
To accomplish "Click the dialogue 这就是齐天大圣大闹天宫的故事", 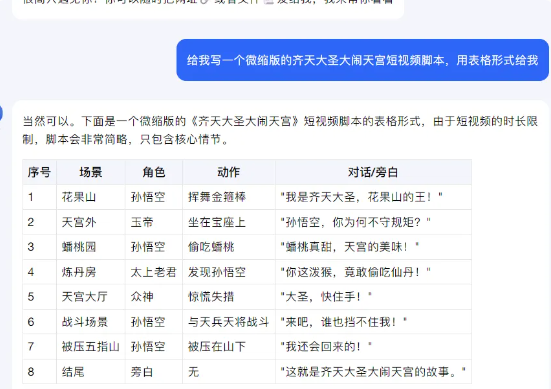I will pyautogui.click(x=373, y=372).
